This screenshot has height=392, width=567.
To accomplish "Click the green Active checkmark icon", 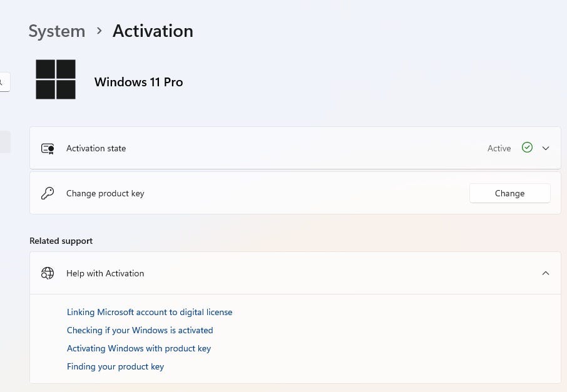I will (527, 148).
